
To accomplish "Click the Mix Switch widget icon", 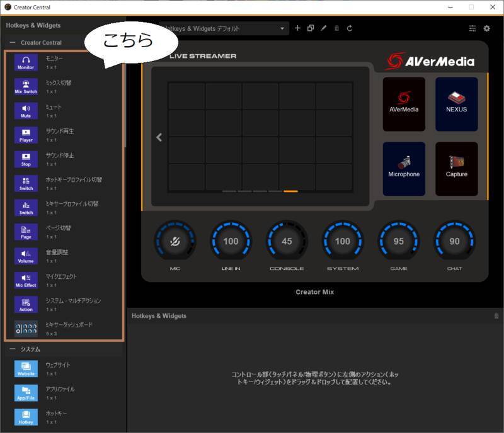I will 26,87.
